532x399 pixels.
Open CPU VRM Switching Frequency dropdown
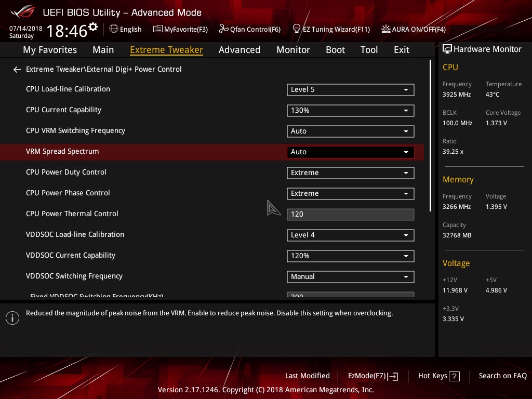click(x=351, y=131)
